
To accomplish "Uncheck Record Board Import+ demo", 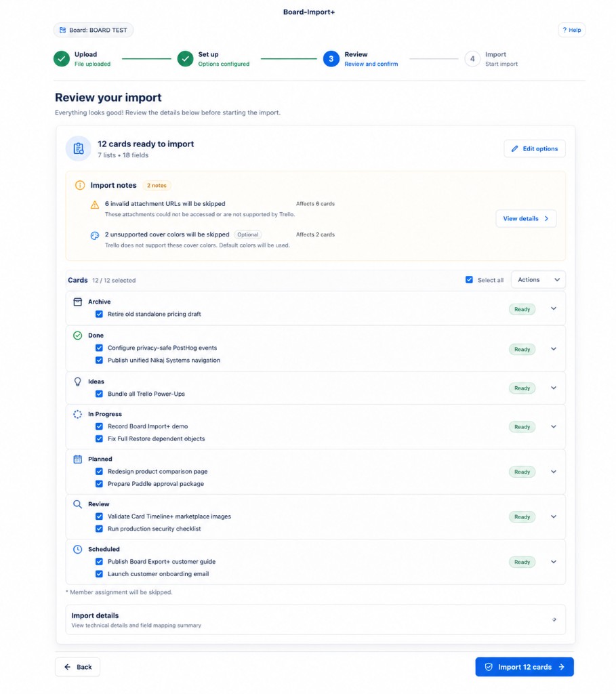I will click(x=99, y=426).
